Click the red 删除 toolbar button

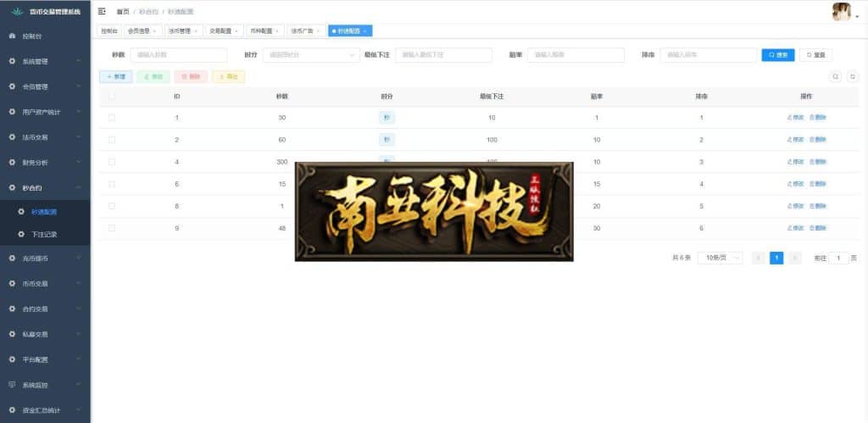click(191, 77)
